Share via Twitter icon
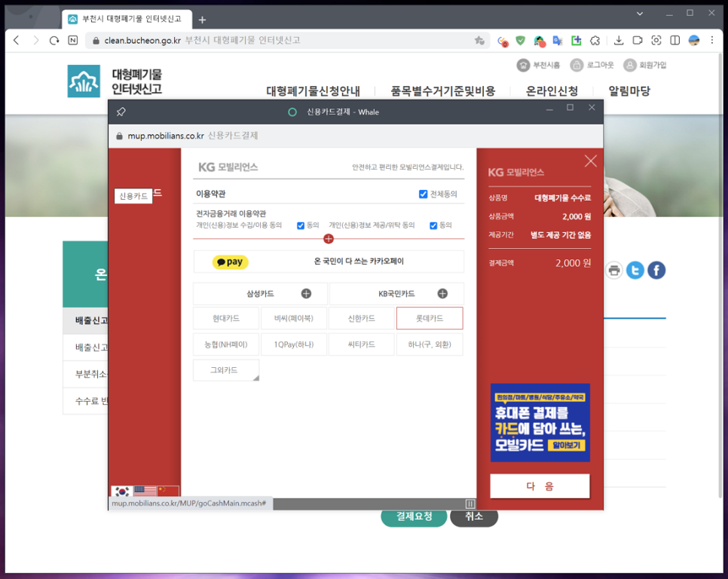The image size is (728, 579). [x=635, y=270]
